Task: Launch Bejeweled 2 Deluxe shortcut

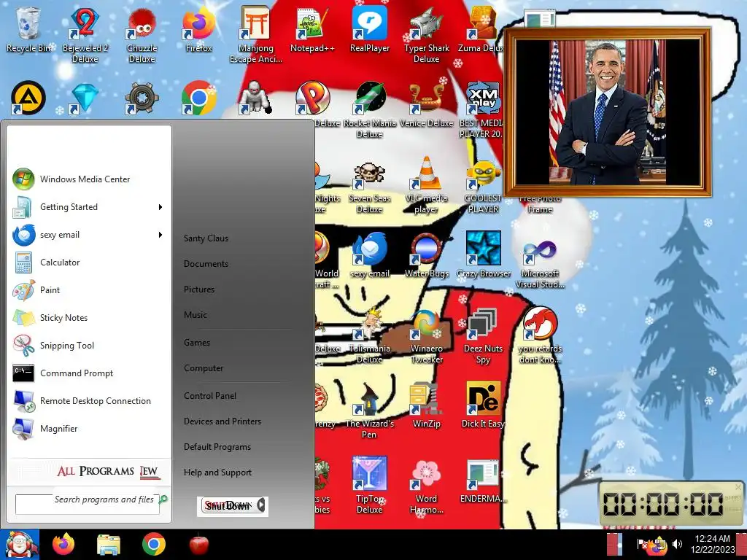Action: point(85,36)
